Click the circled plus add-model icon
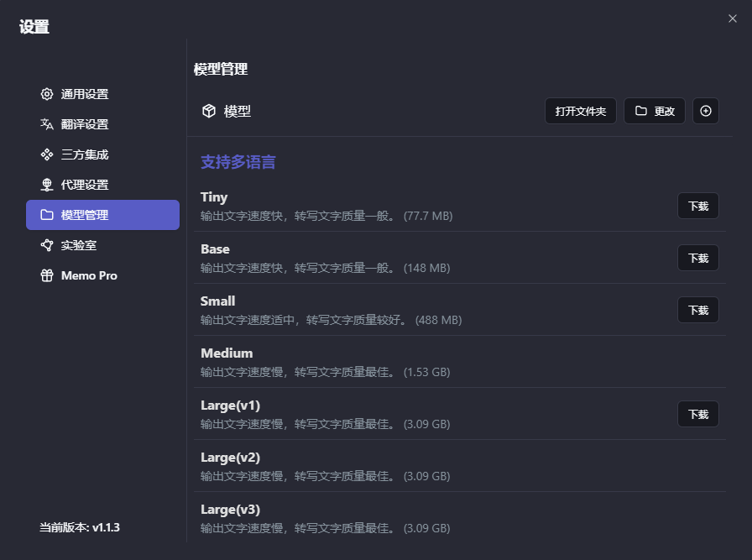This screenshot has height=560, width=752. click(705, 111)
